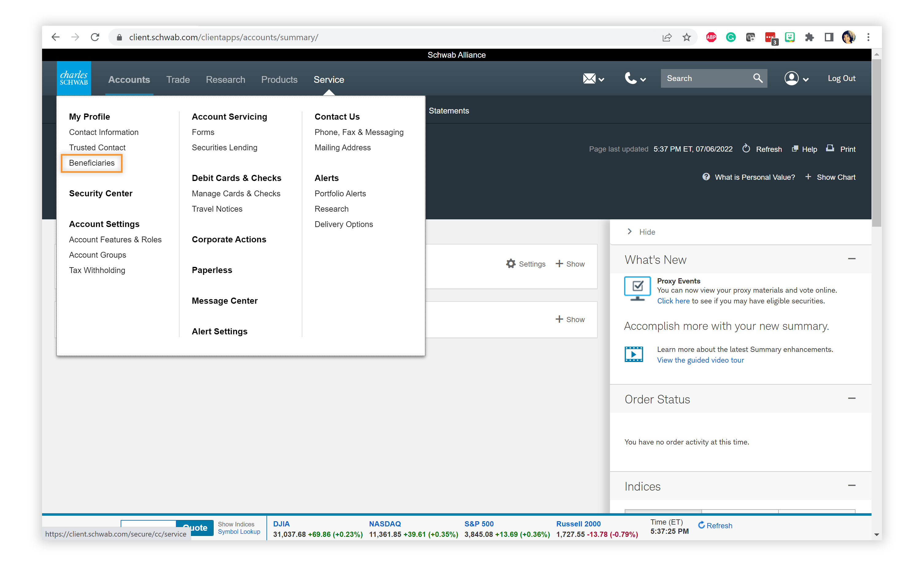The width and height of the screenshot is (924, 566).
Task: Click the Log Out link
Action: (841, 78)
